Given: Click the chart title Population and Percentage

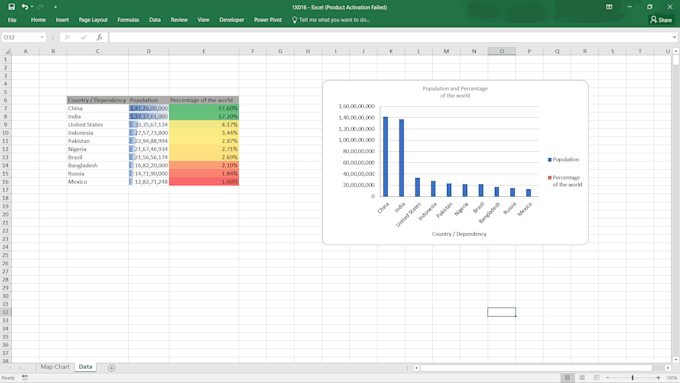Looking at the screenshot, I should click(455, 92).
